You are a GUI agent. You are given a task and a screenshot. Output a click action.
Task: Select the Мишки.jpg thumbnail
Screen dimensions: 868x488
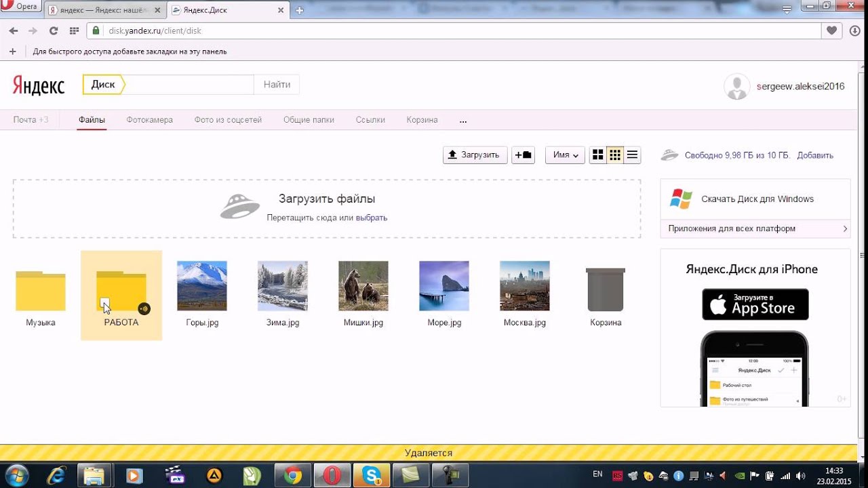pyautogui.click(x=363, y=285)
